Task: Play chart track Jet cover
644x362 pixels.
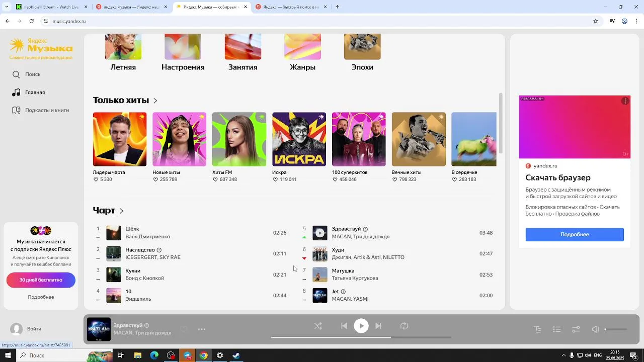Action: point(320,295)
